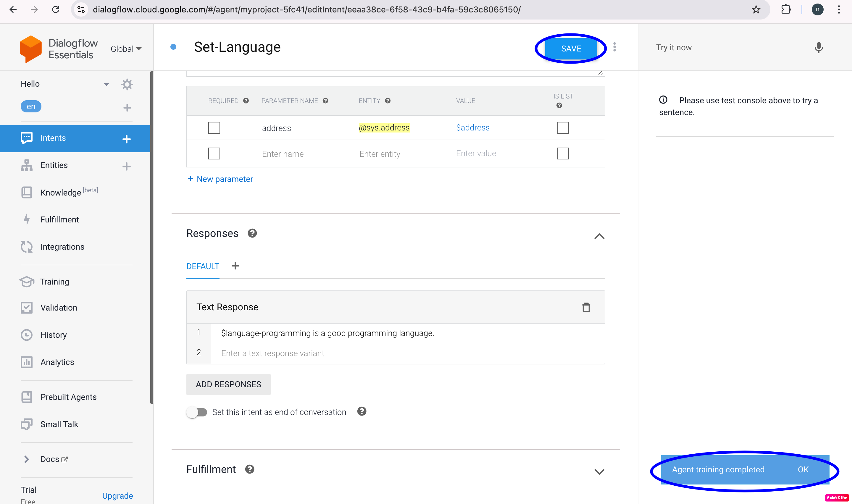Toggle the Required checkbox for address parameter
This screenshot has height=504, width=852.
coord(214,127)
